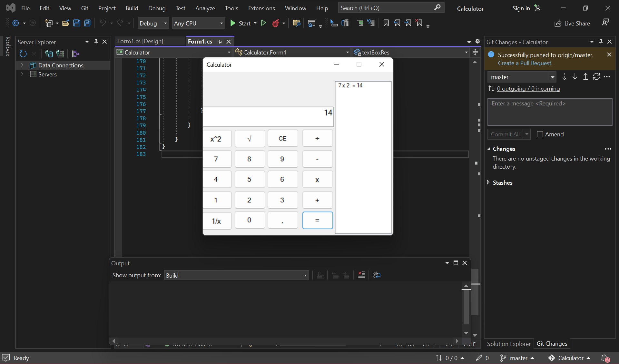Click the Hot Reload flame icon

pos(276,23)
